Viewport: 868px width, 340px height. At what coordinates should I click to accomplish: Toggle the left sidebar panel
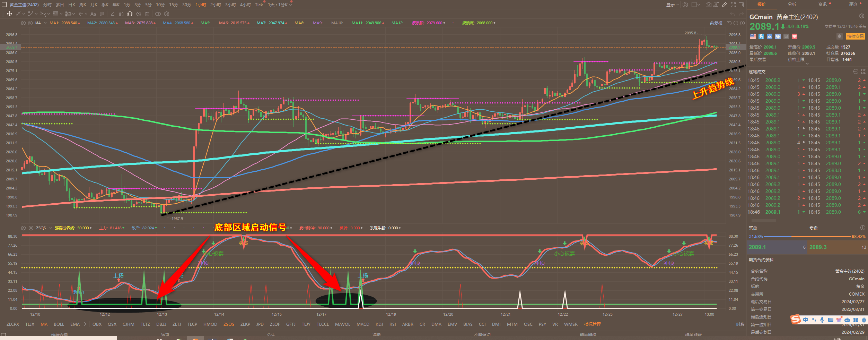click(x=4, y=5)
